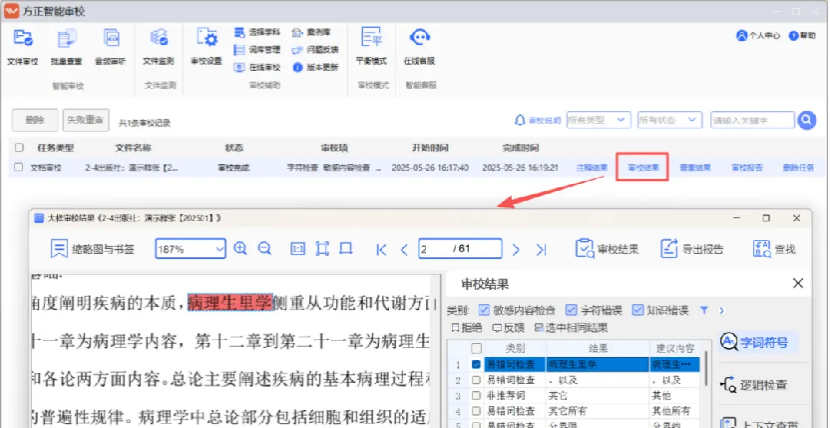Select 逻辑检查 tab

[x=754, y=385]
